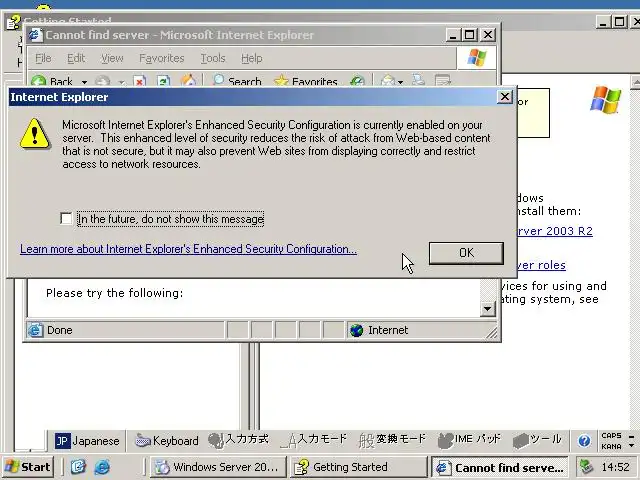Open the Help menu in Internet Explorer
The image size is (640, 480).
251,58
